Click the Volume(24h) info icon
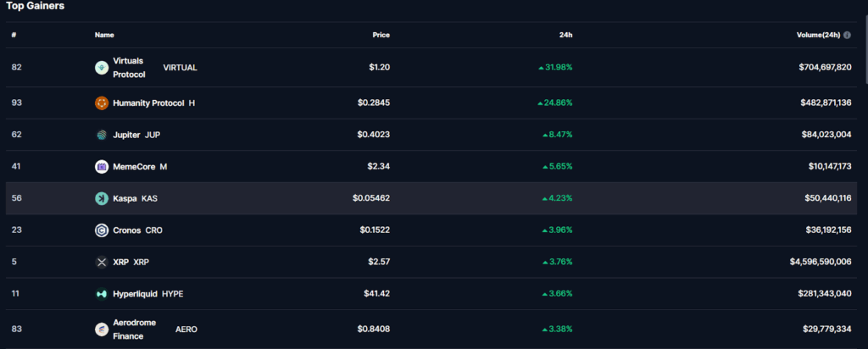 847,36
